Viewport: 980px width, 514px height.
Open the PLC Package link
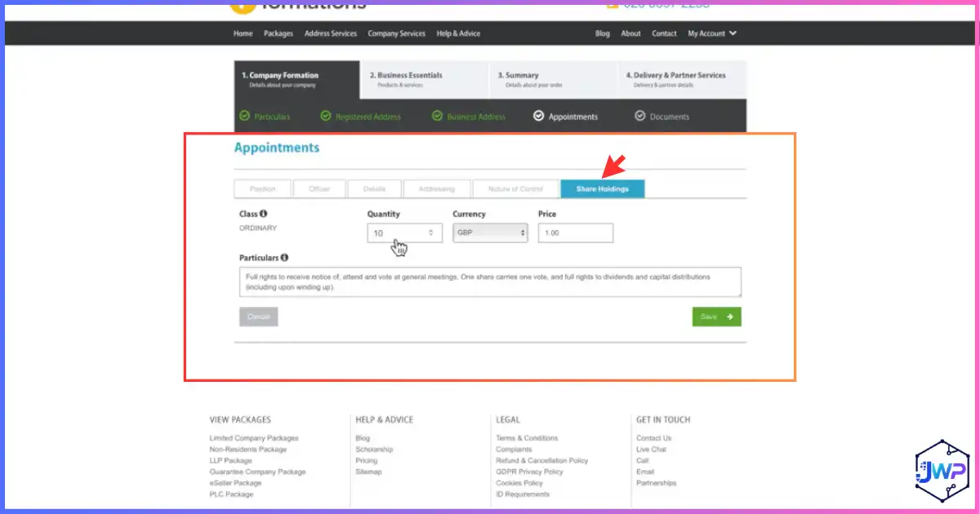(231, 494)
